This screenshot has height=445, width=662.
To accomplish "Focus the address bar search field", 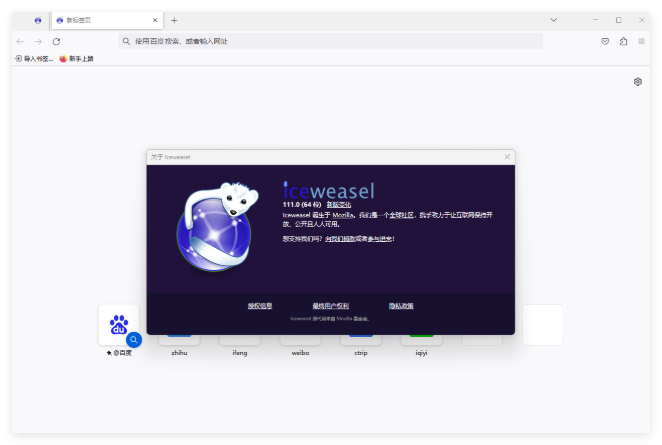I will (x=331, y=41).
